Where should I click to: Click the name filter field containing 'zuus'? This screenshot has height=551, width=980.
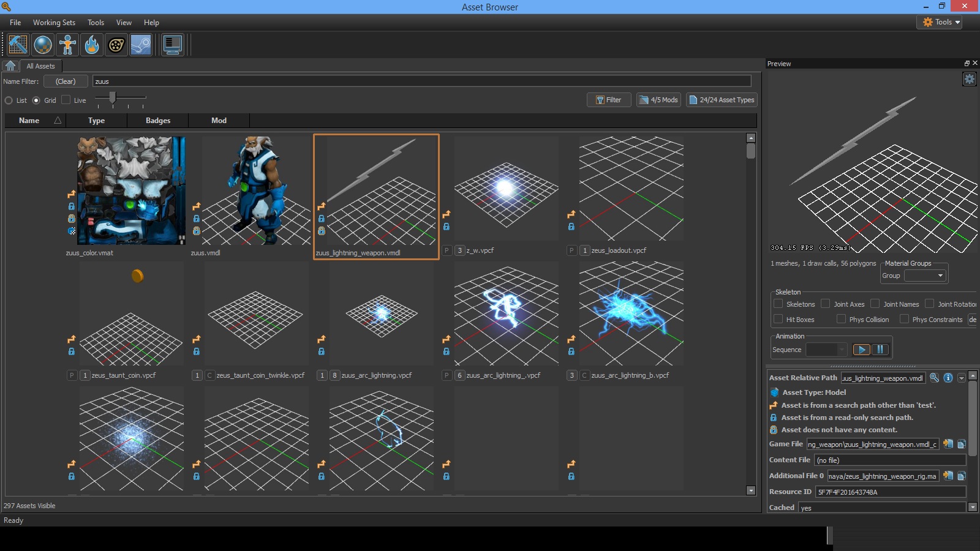click(422, 81)
